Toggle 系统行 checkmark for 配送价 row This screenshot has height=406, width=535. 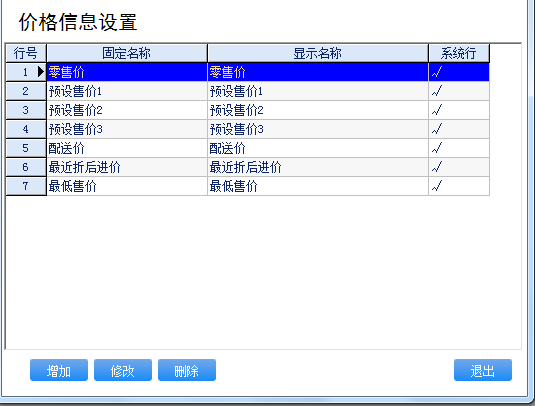437,148
